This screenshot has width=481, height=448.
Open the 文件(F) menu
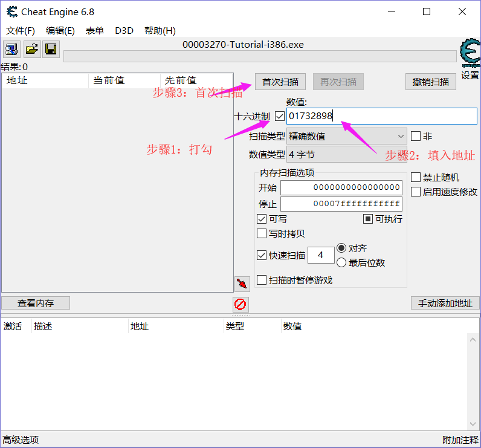(x=21, y=31)
